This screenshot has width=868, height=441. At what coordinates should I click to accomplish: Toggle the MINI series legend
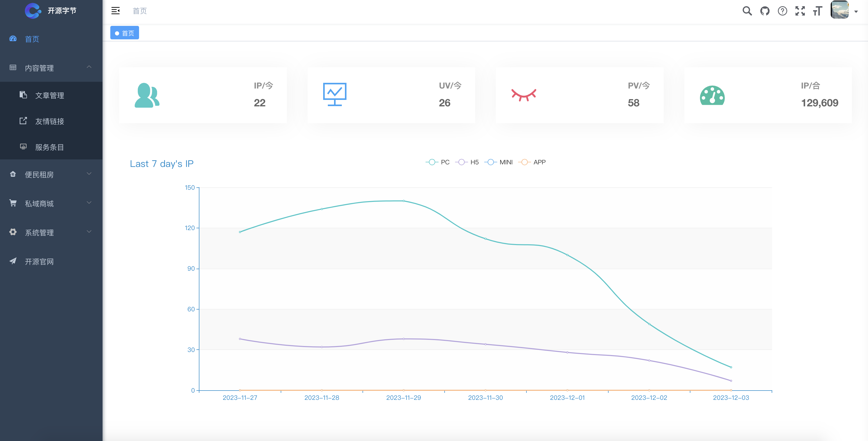pyautogui.click(x=499, y=162)
